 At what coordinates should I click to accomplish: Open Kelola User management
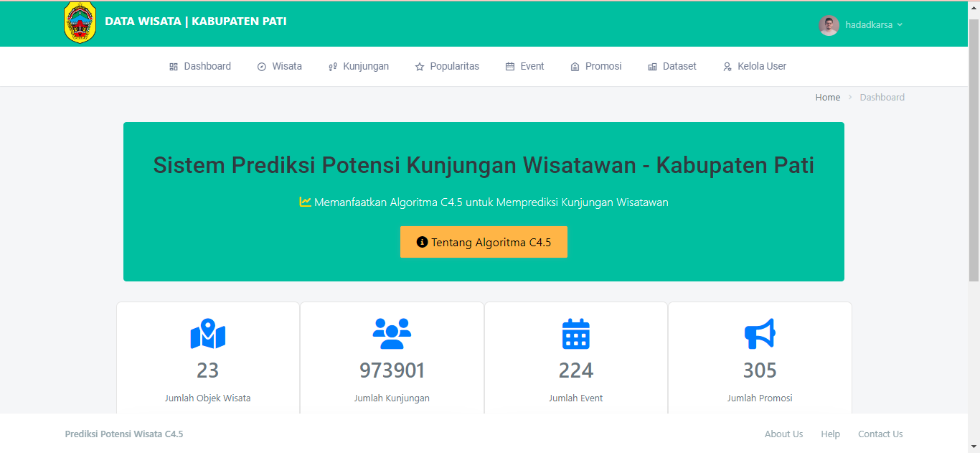pos(755,67)
